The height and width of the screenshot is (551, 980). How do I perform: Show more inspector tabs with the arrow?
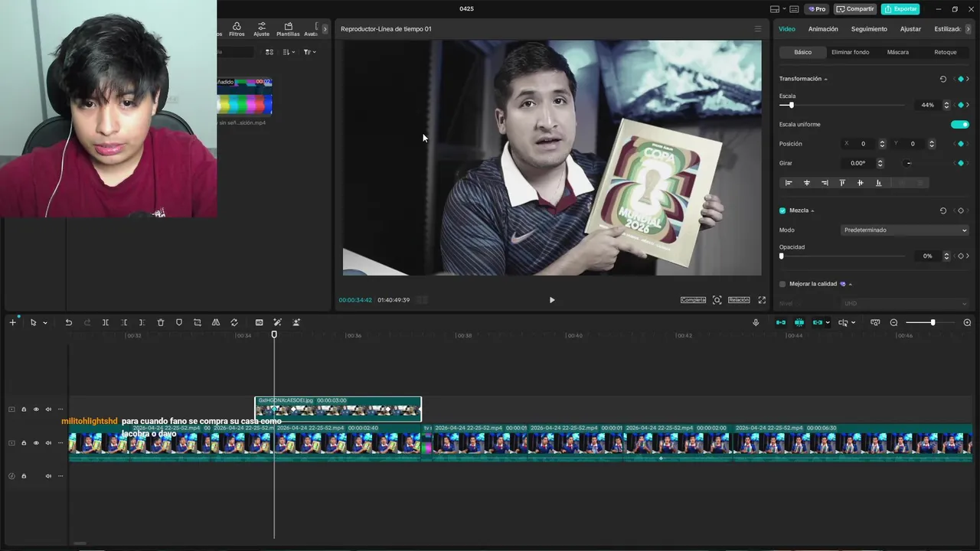point(969,29)
